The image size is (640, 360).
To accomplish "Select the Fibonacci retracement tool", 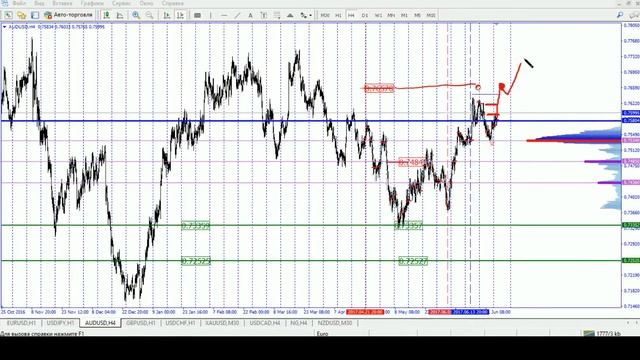I will point(277,15).
